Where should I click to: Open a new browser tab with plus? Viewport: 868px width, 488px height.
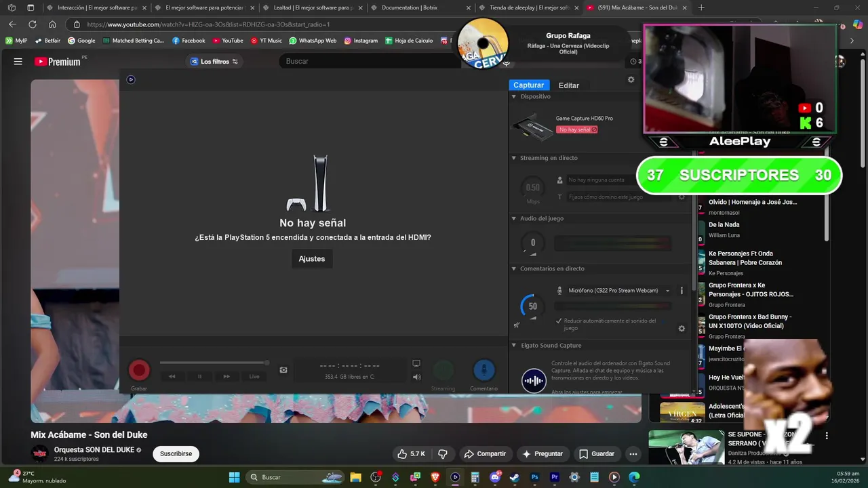click(701, 8)
